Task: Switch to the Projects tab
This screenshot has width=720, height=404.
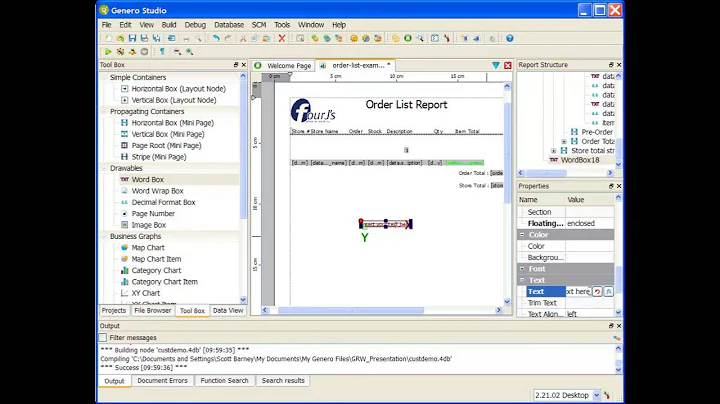Action: [x=114, y=311]
